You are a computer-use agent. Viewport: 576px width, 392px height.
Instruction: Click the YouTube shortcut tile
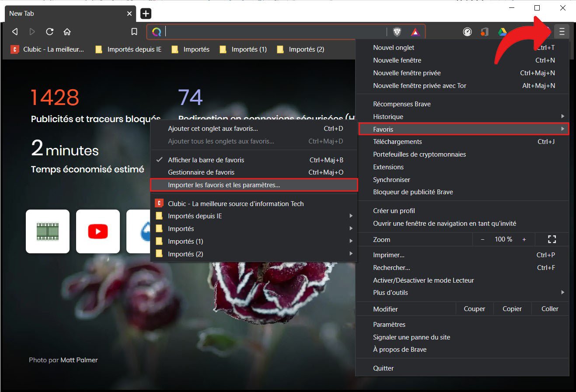[x=98, y=231]
